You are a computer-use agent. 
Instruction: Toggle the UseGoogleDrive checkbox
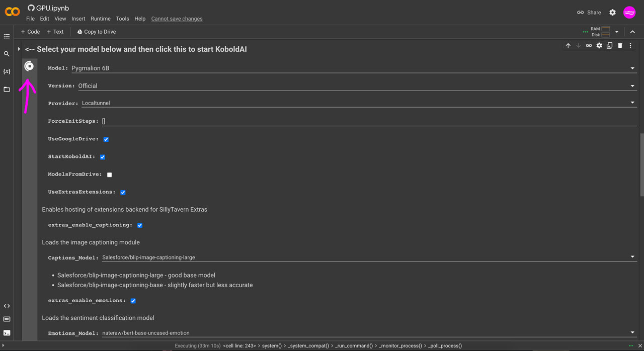106,139
